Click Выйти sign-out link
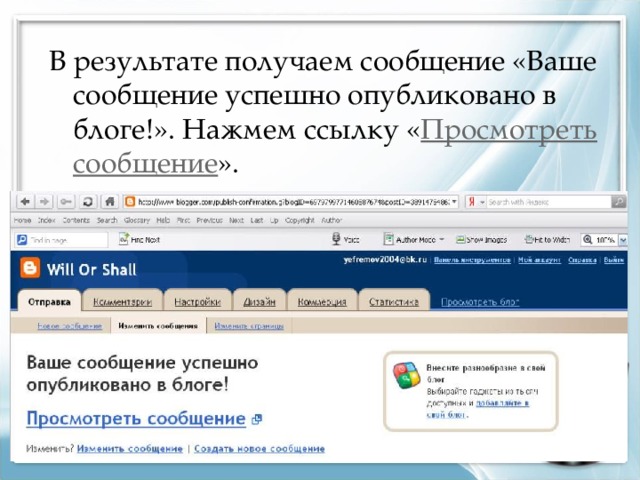This screenshot has height=480, width=640. click(x=614, y=260)
